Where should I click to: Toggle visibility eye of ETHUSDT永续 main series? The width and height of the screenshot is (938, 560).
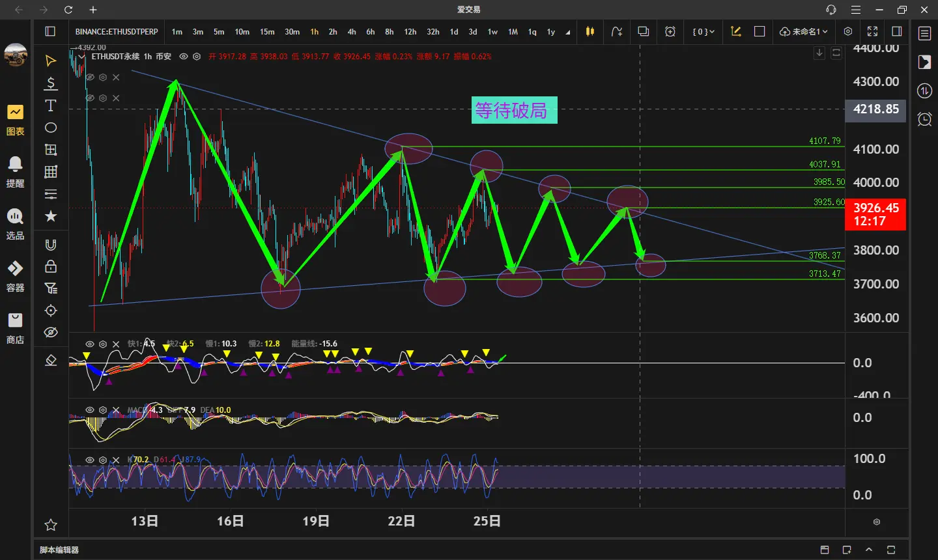click(x=184, y=57)
